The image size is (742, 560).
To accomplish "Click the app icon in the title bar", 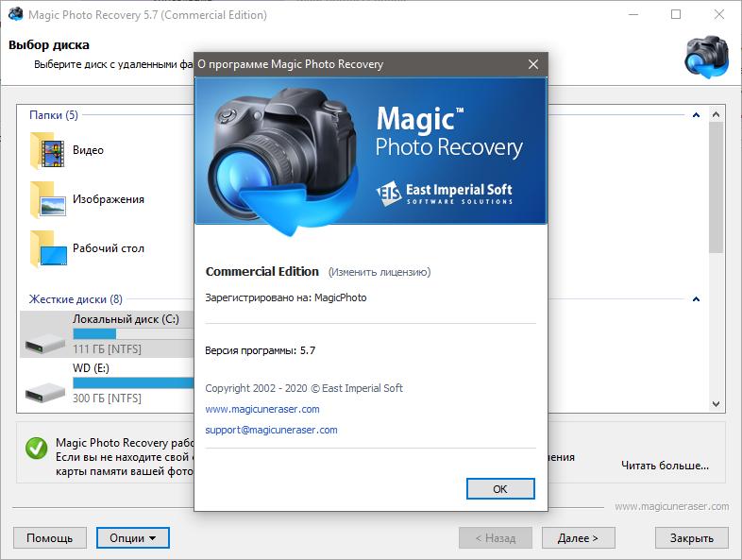I will pyautogui.click(x=13, y=15).
